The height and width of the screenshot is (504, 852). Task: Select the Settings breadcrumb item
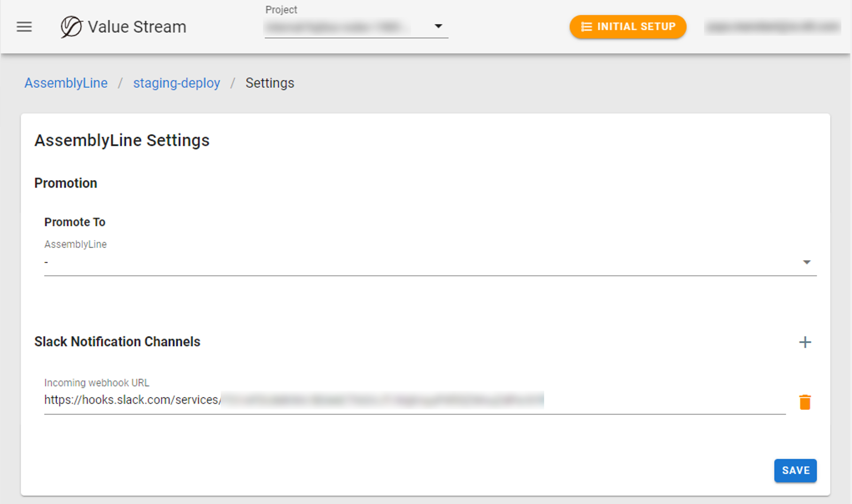pyautogui.click(x=269, y=83)
